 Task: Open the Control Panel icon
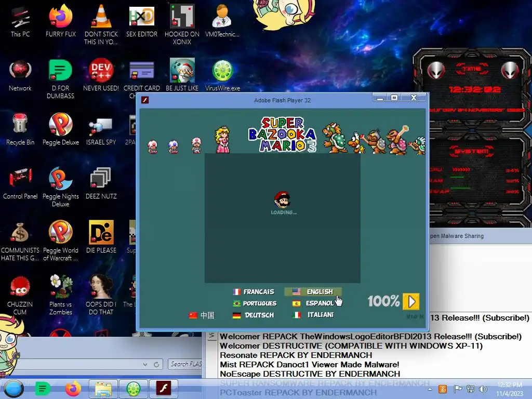pyautogui.click(x=20, y=183)
